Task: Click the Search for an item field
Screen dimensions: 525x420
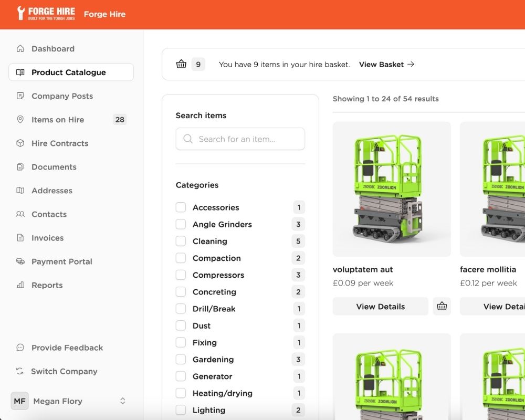Action: 240,139
